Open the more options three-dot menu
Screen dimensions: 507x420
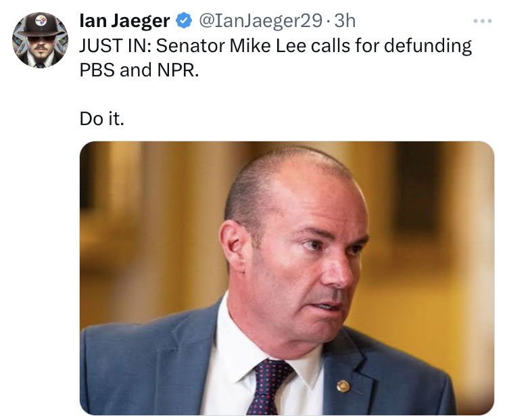tap(483, 21)
